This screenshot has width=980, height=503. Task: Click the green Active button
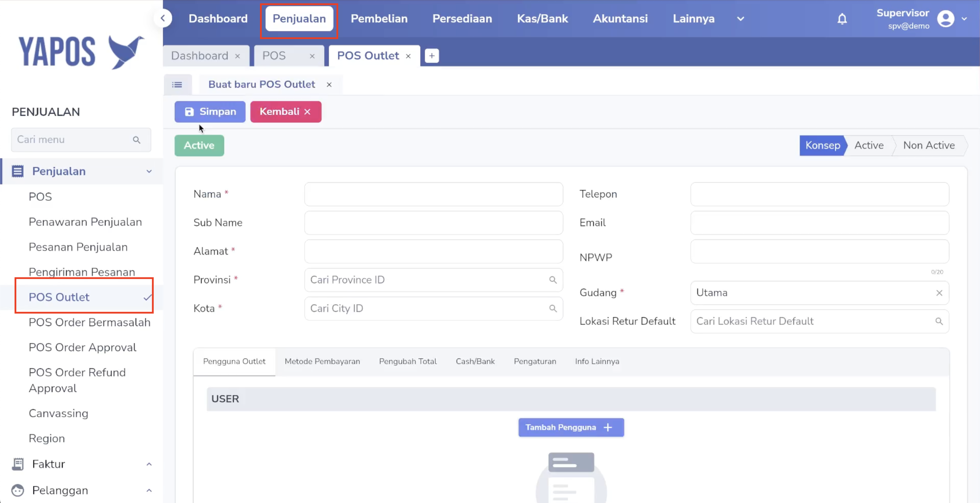tap(199, 146)
